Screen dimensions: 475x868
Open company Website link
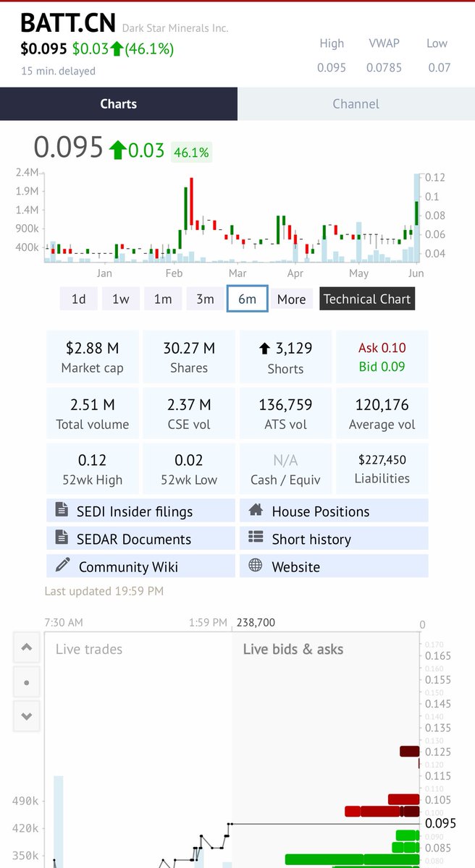(334, 566)
